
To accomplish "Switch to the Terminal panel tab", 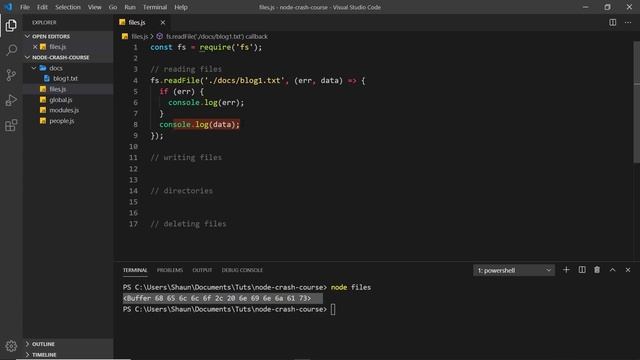I will (135, 270).
